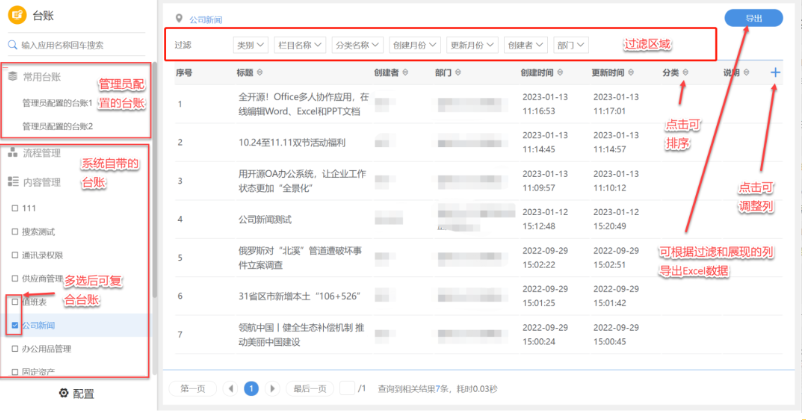This screenshot has width=806, height=420.
Task: Select 管理员配置的台账1 in sidebar
Action: click(57, 103)
